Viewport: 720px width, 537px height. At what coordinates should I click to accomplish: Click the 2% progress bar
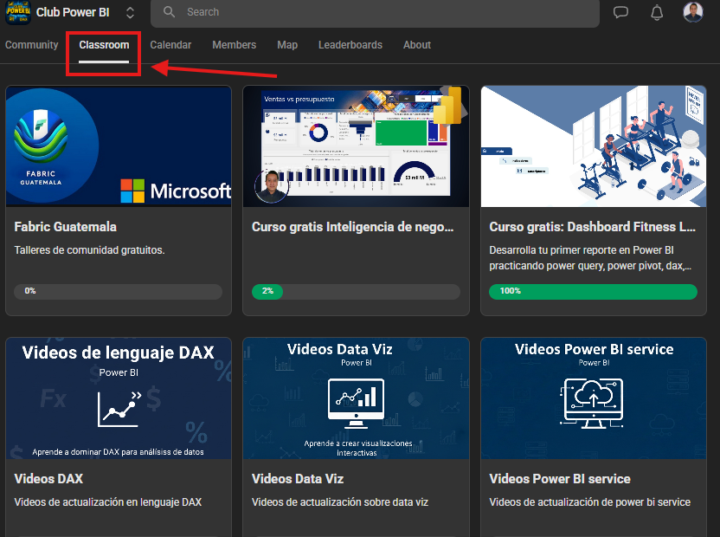pos(356,291)
